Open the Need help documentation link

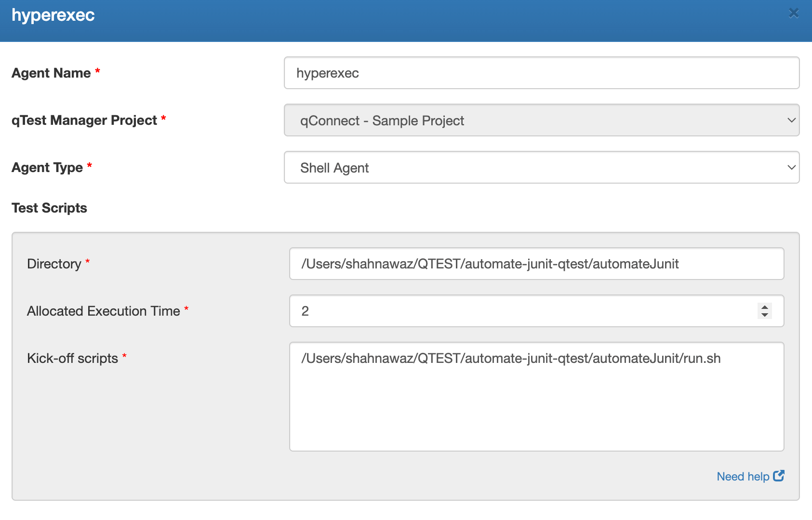click(750, 476)
